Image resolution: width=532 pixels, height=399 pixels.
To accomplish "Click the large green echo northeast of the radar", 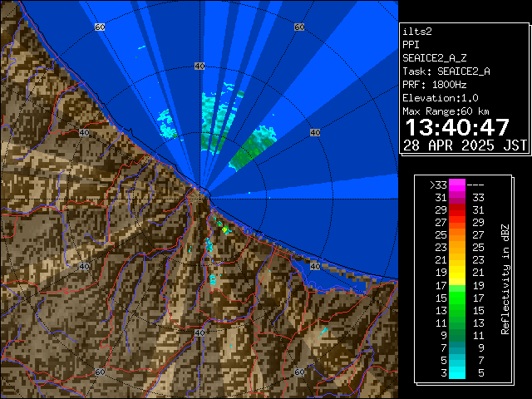I will [253, 148].
